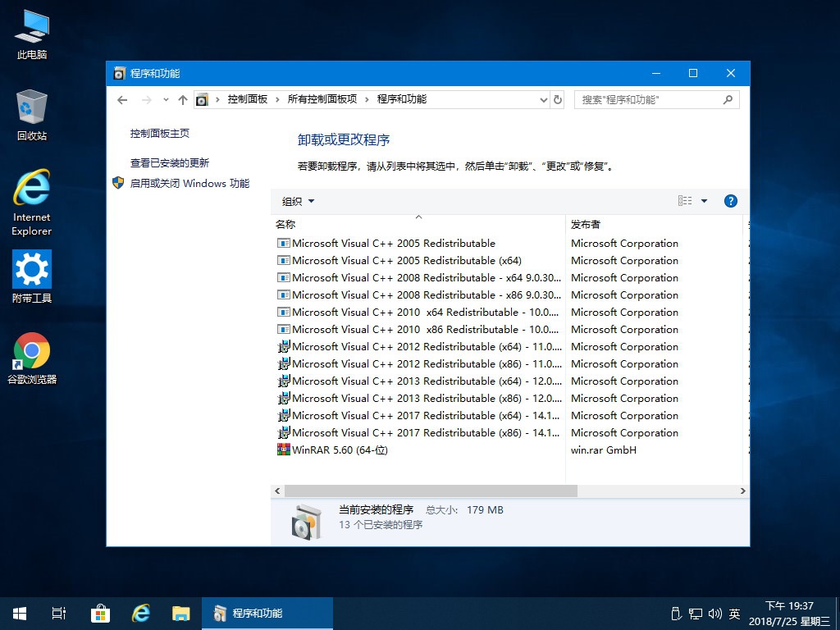Click the win.rar GmbH publisher cell

(x=604, y=450)
